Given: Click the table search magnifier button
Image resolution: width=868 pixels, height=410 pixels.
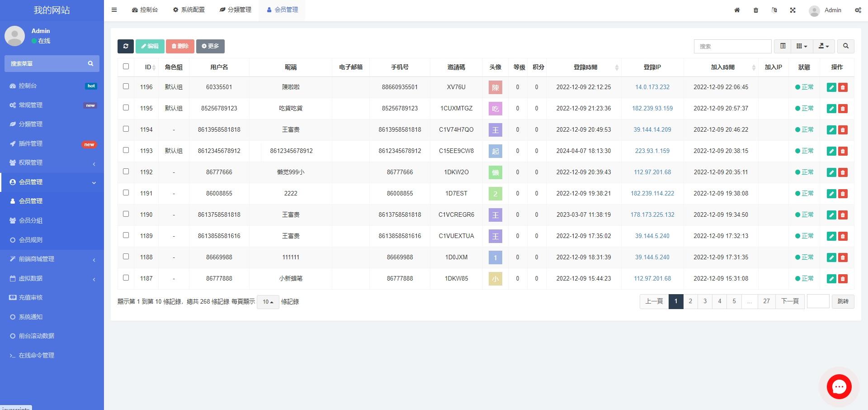Looking at the screenshot, I should coord(846,46).
